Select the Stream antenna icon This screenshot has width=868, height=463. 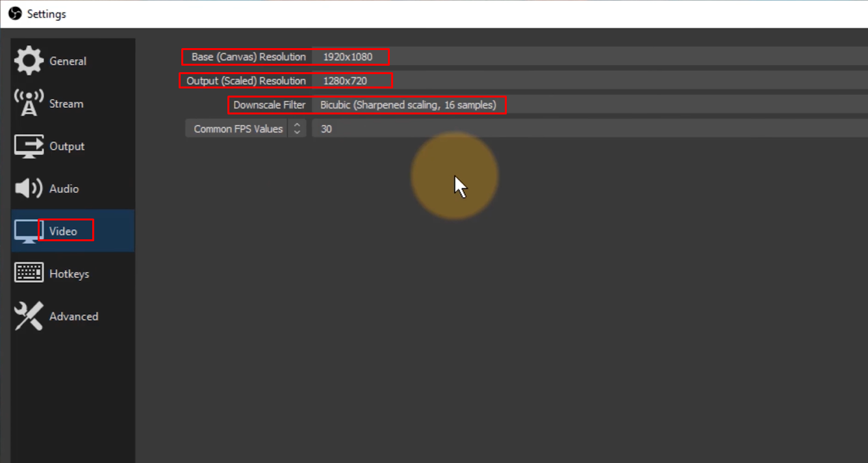tap(29, 103)
